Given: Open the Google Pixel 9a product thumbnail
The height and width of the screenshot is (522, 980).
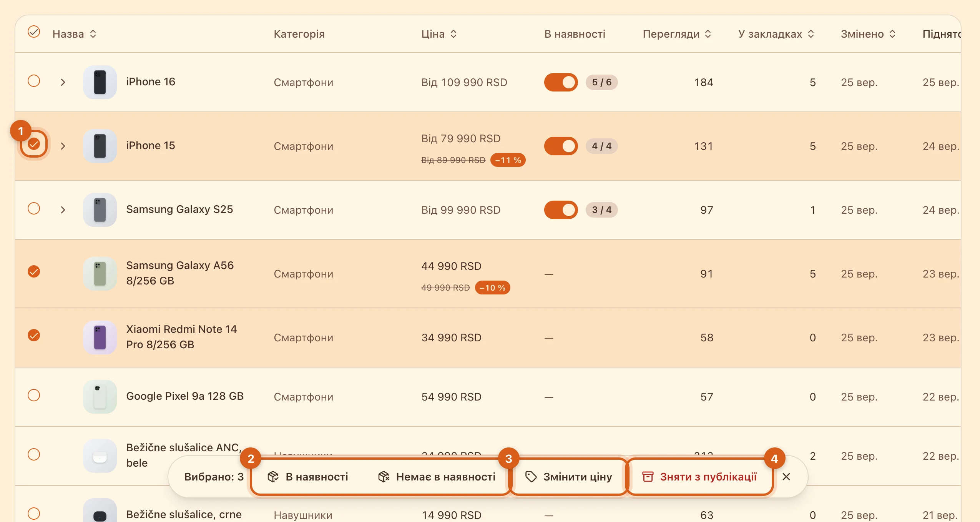Looking at the screenshot, I should click(100, 397).
